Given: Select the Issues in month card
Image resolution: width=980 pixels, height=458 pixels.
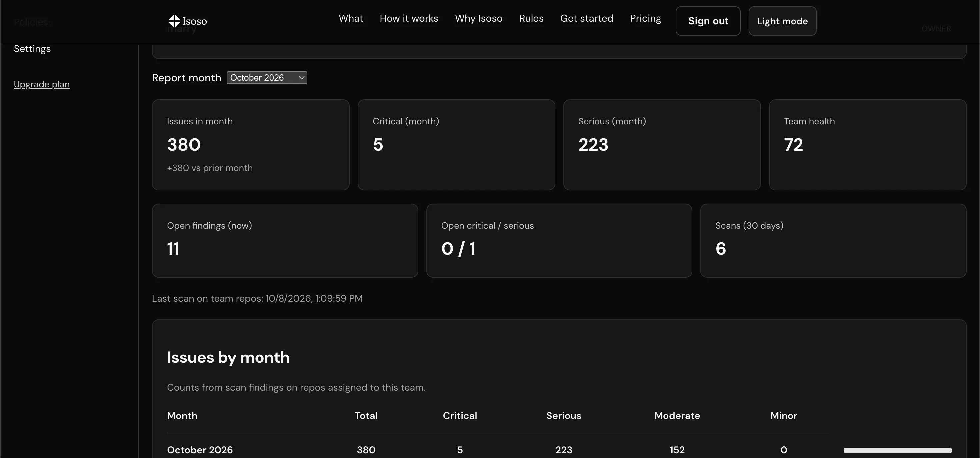Looking at the screenshot, I should pyautogui.click(x=251, y=145).
